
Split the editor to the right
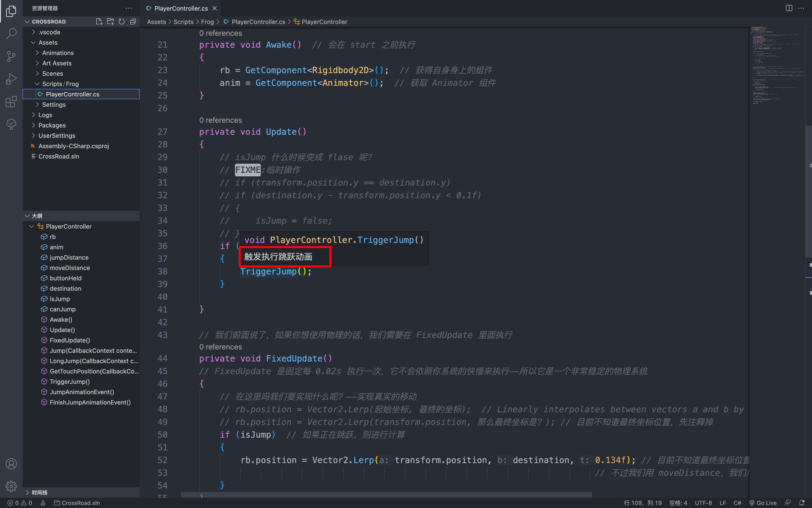point(789,8)
